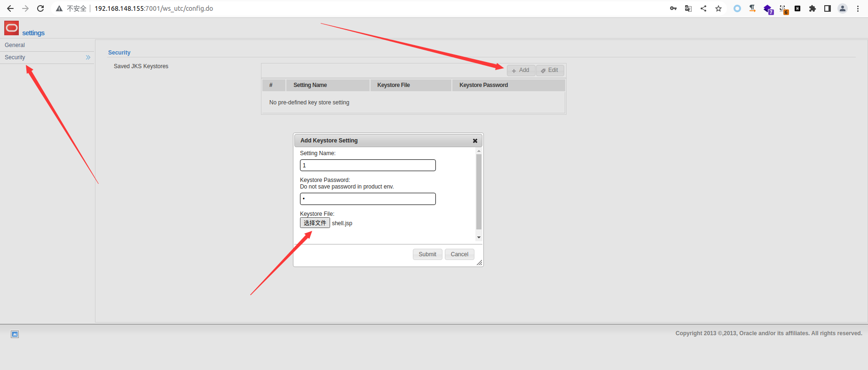Cancel the Add Keystore Setting dialog
The width and height of the screenshot is (868, 370).
point(459,254)
